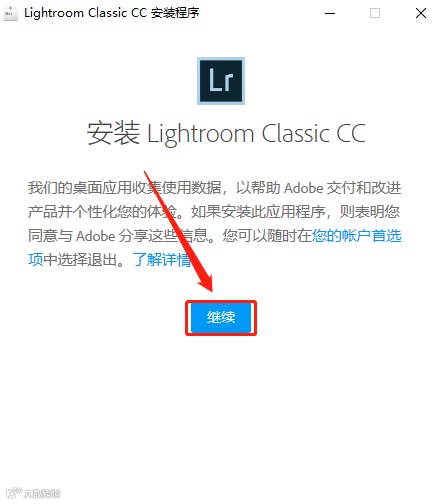Click Adobe in 同意与 Adobe 分享 line
Viewport: 444px width, 504px height.
coord(96,236)
